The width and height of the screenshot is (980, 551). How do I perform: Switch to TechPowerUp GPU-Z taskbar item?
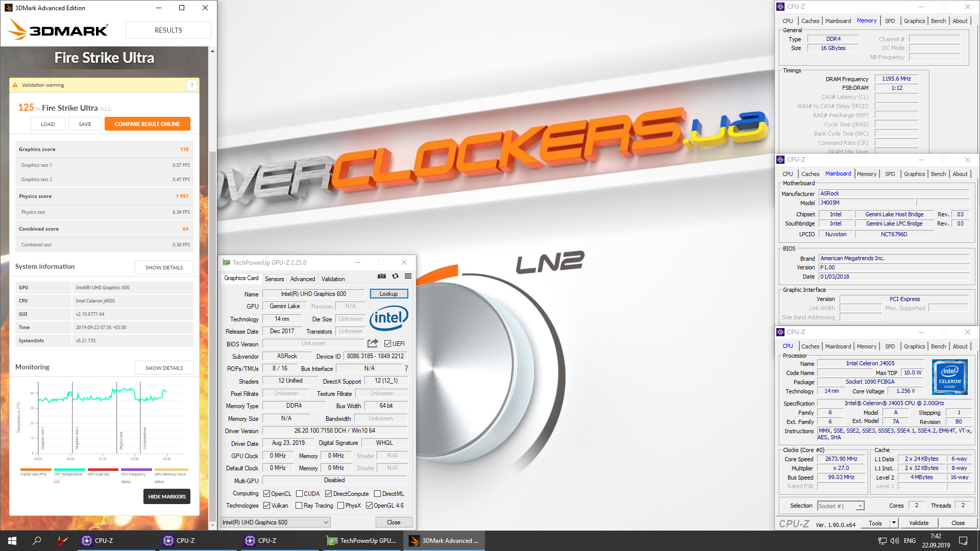tap(361, 541)
